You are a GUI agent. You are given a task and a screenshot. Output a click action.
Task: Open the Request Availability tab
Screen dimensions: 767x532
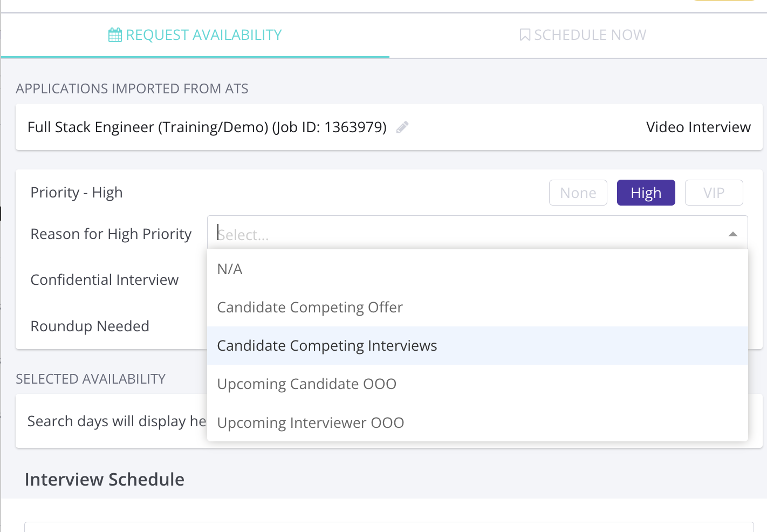pos(203,35)
